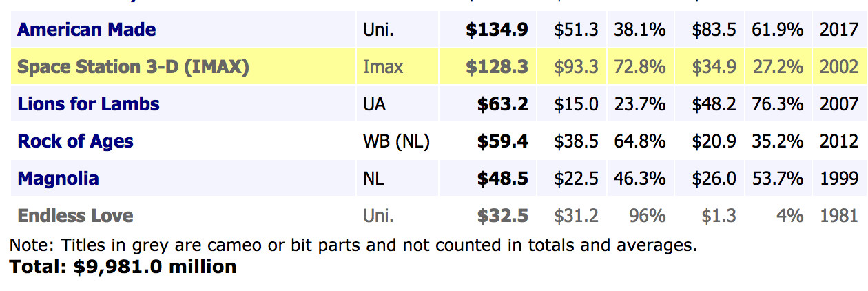Open the American Made movie link
868x291 pixels.
tap(87, 30)
